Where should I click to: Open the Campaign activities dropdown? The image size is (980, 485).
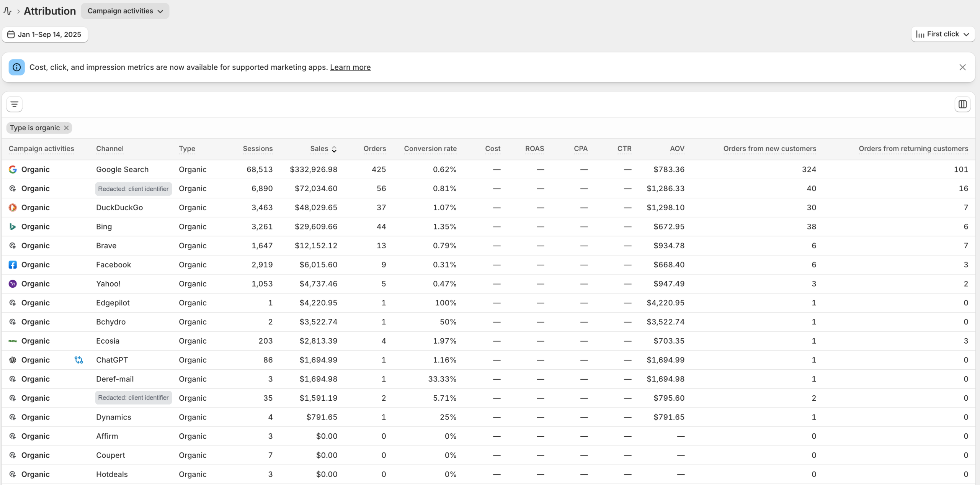point(125,11)
